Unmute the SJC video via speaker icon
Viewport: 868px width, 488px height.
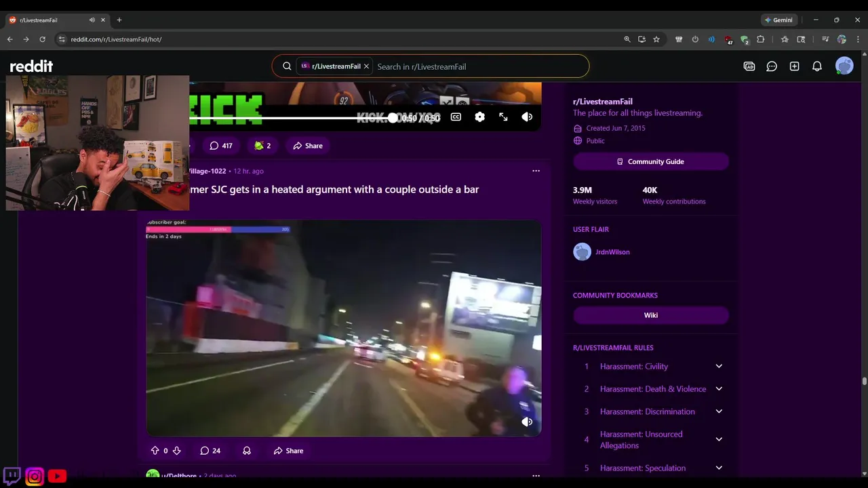(527, 422)
